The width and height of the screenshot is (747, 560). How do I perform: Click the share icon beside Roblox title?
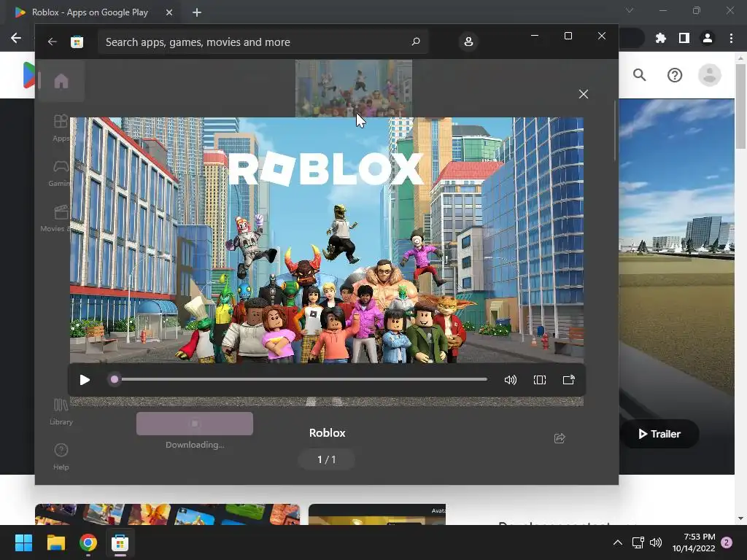pos(560,438)
